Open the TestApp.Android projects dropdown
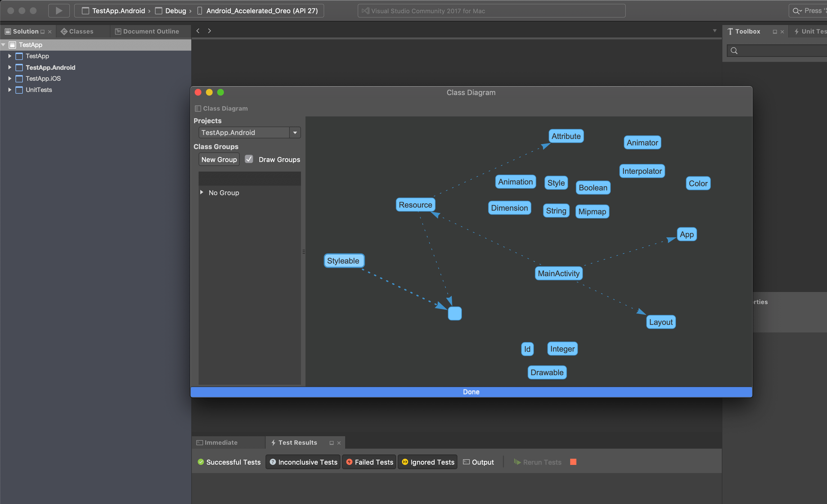Screen dimensions: 827x504 [x=295, y=132]
